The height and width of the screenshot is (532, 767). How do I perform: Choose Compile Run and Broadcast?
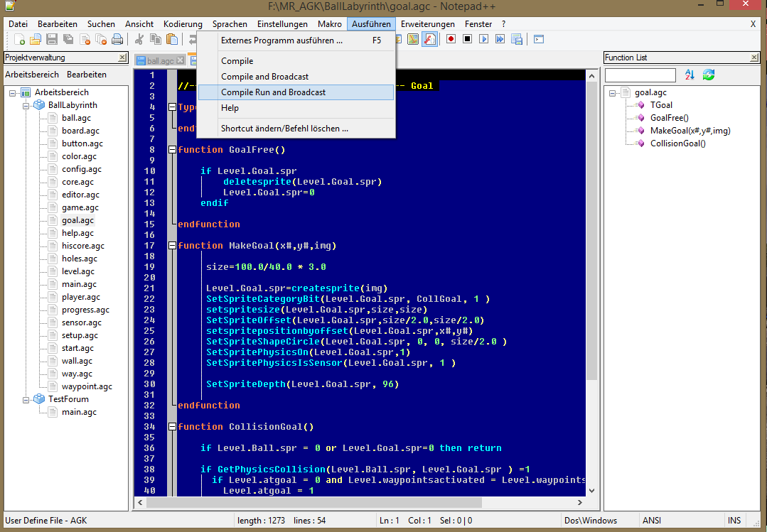coord(296,92)
